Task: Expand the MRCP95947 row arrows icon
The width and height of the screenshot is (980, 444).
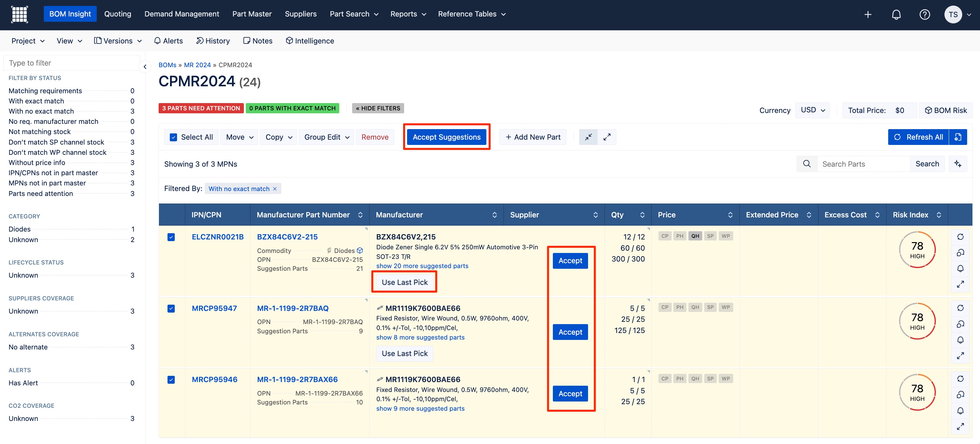Action: pyautogui.click(x=960, y=356)
